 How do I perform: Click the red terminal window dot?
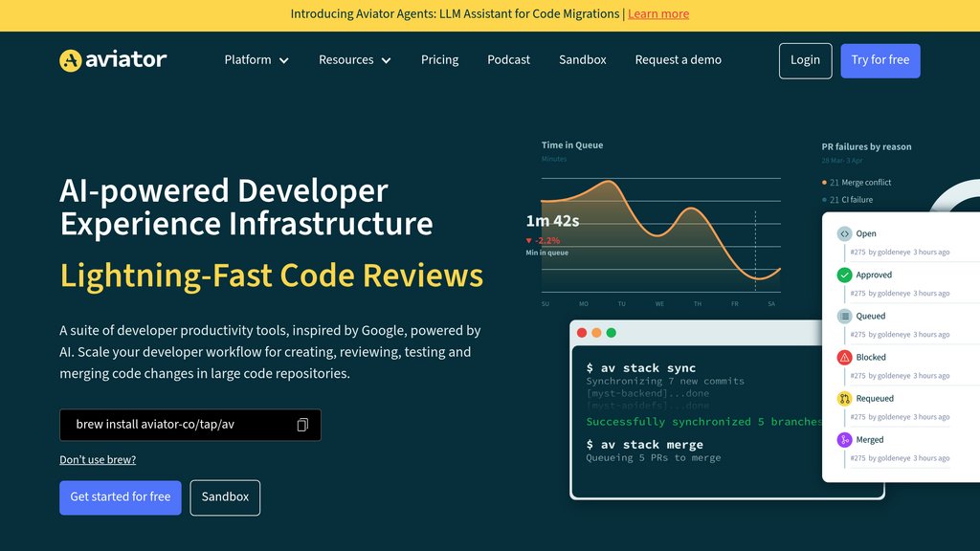582,333
